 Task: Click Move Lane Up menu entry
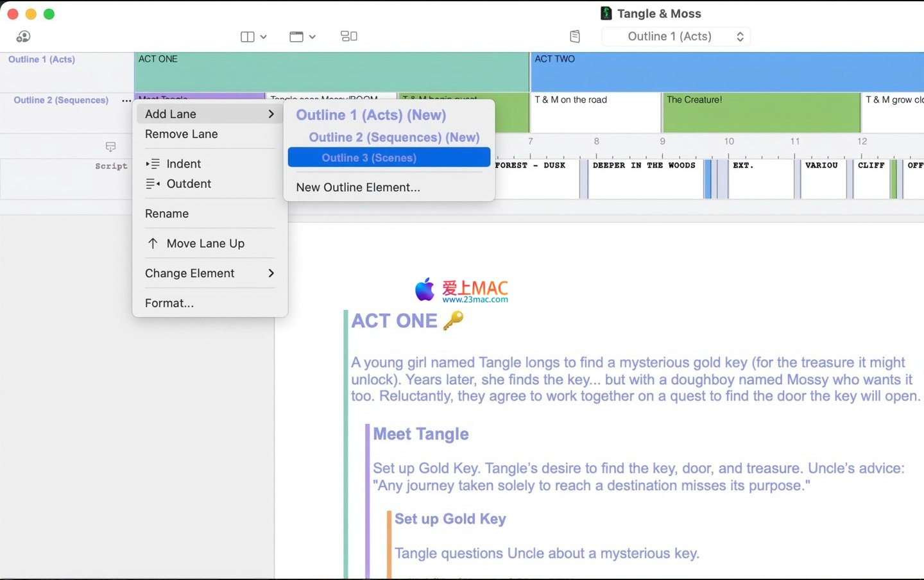(205, 244)
